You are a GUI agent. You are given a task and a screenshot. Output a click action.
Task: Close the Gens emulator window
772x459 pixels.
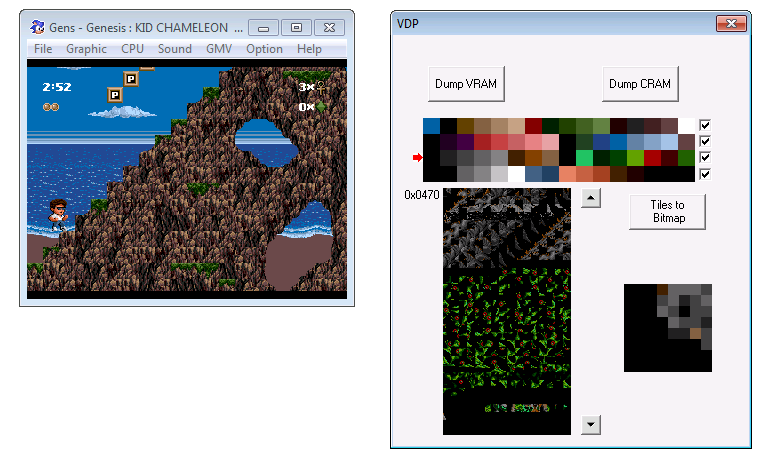(329, 28)
